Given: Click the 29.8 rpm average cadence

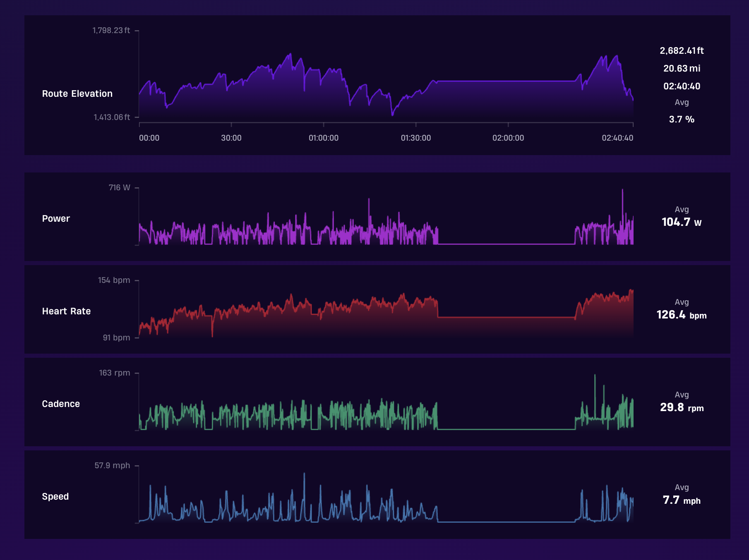Looking at the screenshot, I should click(x=682, y=407).
